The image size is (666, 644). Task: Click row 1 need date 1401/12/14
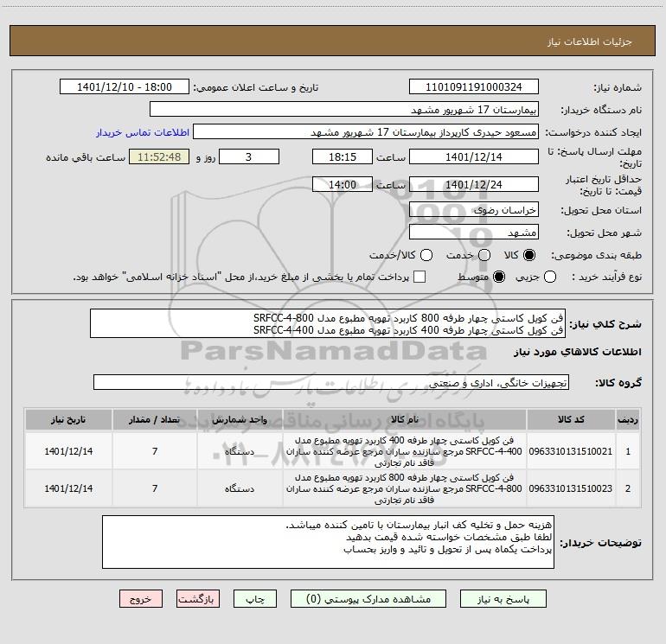click(68, 451)
